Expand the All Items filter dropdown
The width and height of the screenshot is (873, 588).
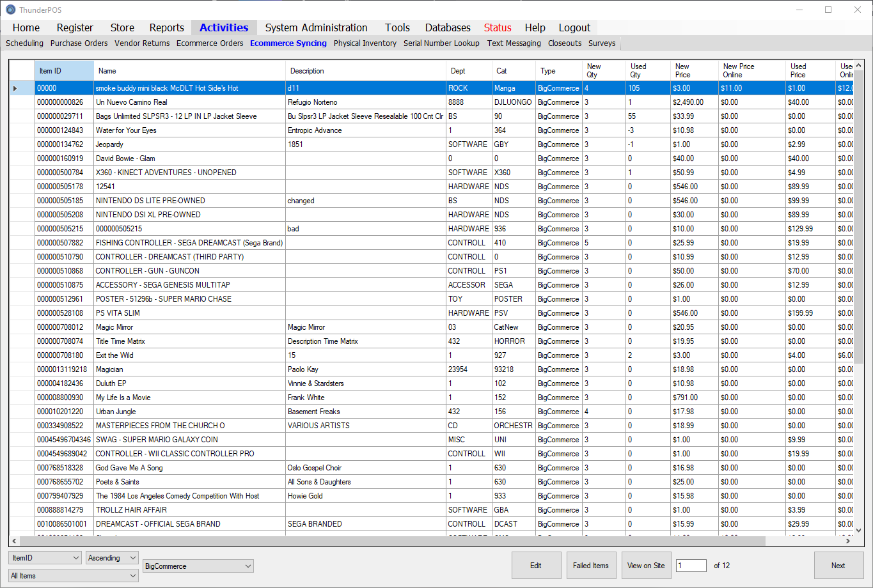(x=74, y=576)
